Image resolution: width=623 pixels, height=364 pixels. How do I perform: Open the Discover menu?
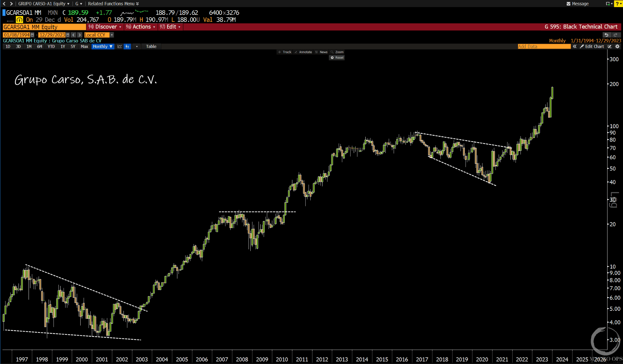tap(105, 27)
